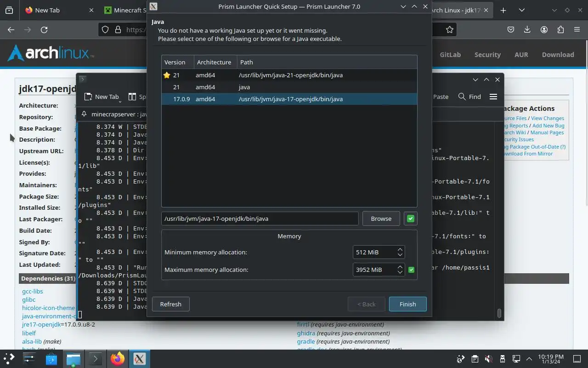Open a new Firefox tab with plus icon
588x368 pixels.
503,10
